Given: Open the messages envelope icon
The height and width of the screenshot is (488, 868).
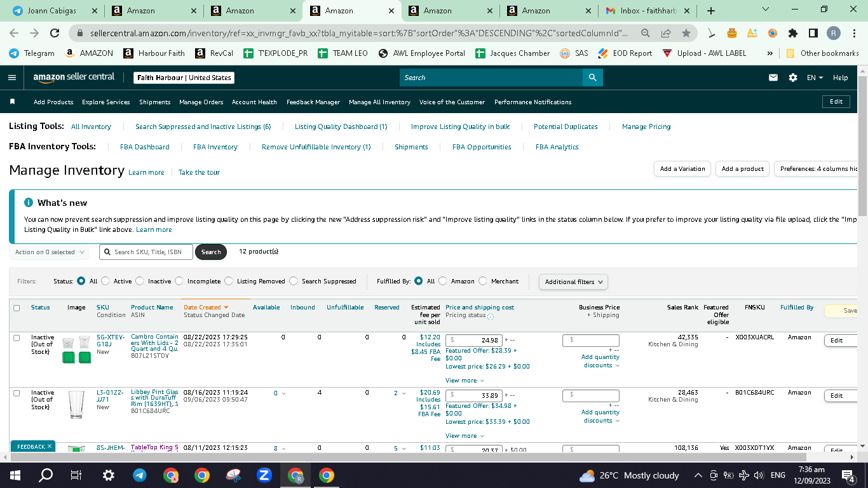Looking at the screenshot, I should (x=773, y=78).
